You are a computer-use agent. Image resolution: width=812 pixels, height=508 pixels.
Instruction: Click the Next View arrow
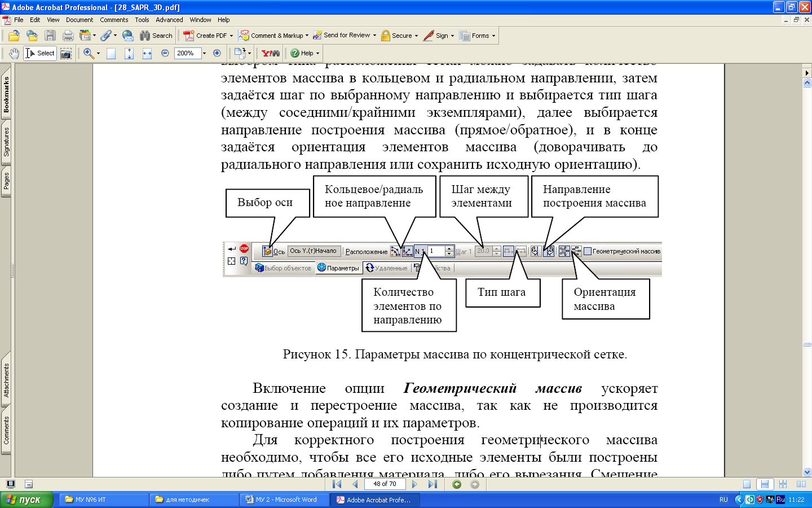click(x=475, y=484)
